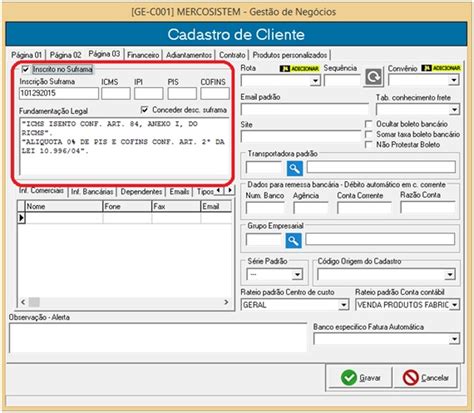Enable Não Protestar Boleto checkbox
Viewport: 474px width, 413px height.
369,145
